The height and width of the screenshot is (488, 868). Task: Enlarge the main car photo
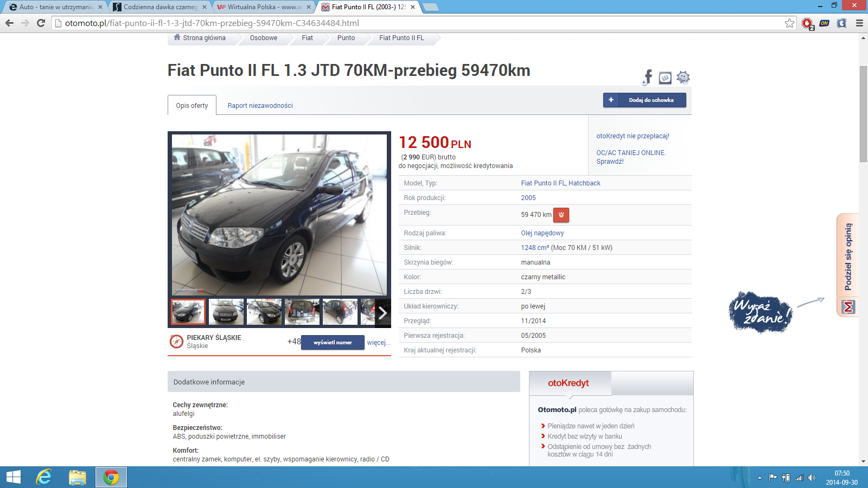pos(279,215)
